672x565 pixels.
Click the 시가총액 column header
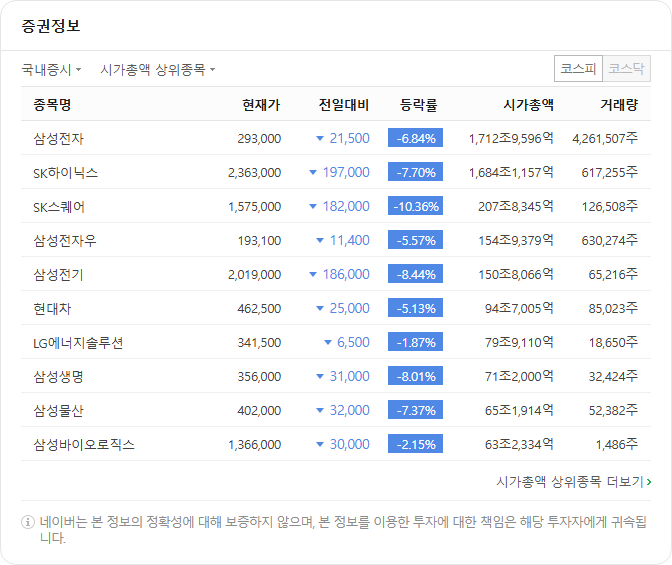coord(528,105)
